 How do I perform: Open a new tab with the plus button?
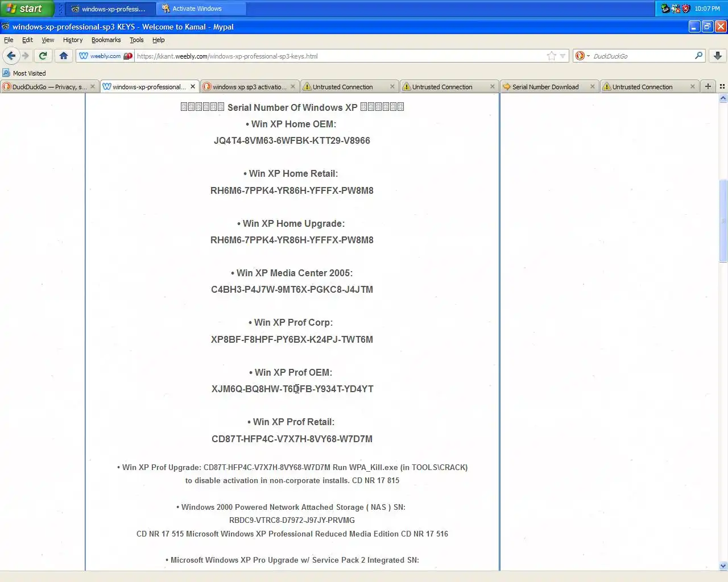708,86
